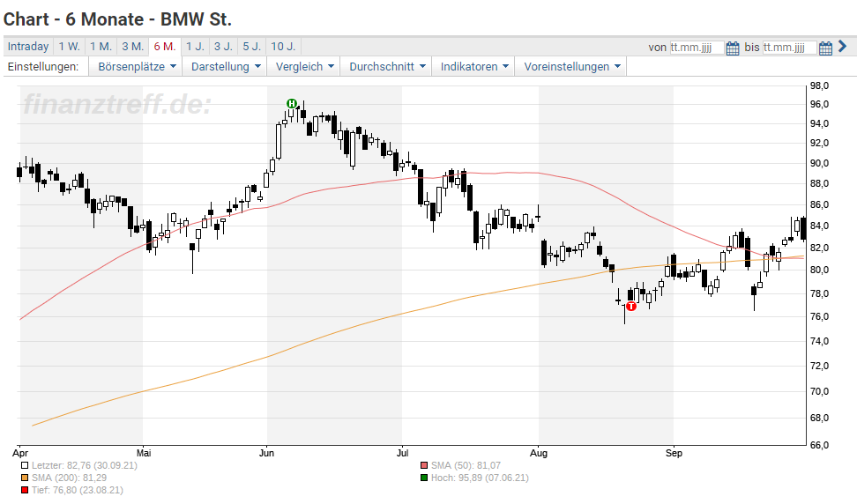
Task: Select the 10 J. time range
Action: (283, 47)
